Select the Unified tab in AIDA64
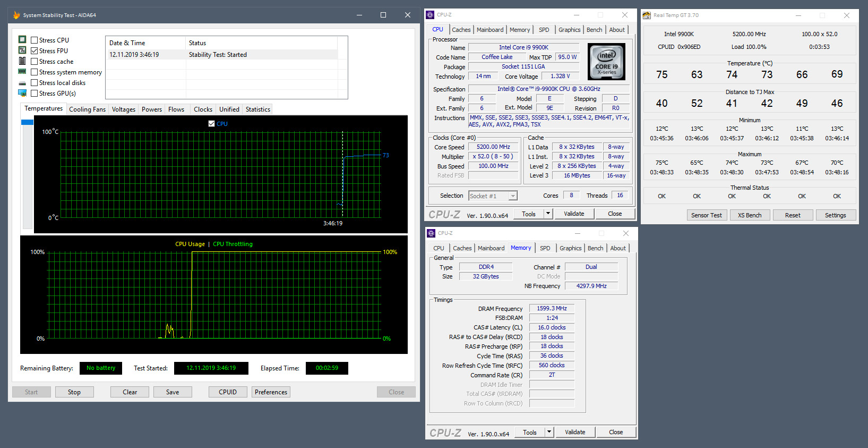 [x=229, y=109]
